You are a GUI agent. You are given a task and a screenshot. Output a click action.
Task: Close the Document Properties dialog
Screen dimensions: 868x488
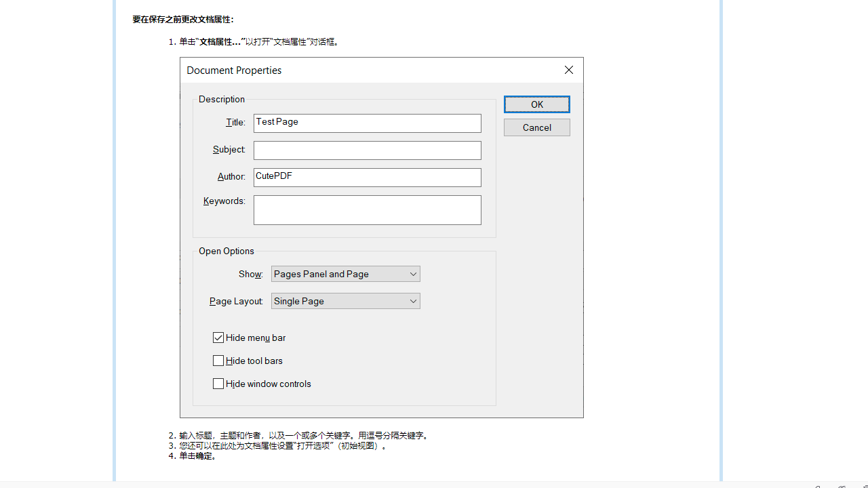point(568,70)
